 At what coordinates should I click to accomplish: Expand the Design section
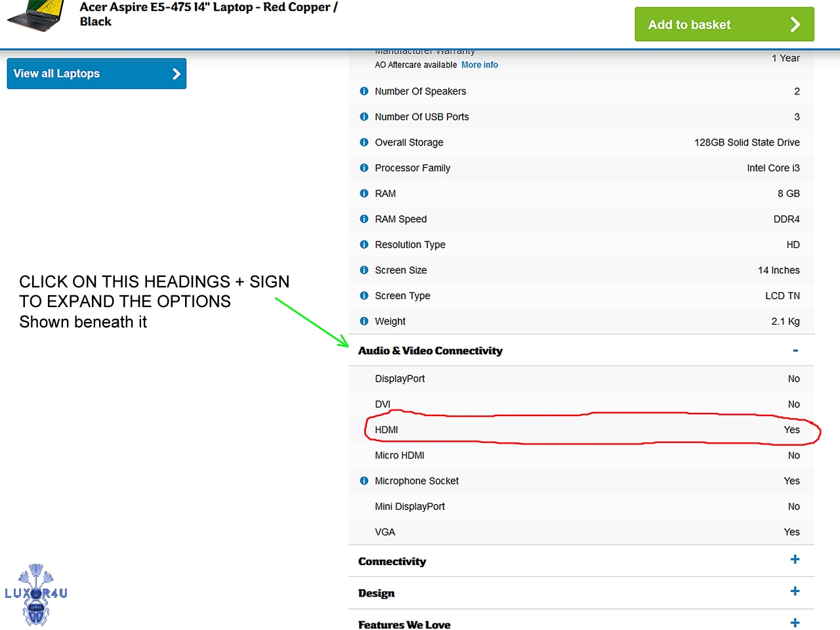(x=795, y=591)
